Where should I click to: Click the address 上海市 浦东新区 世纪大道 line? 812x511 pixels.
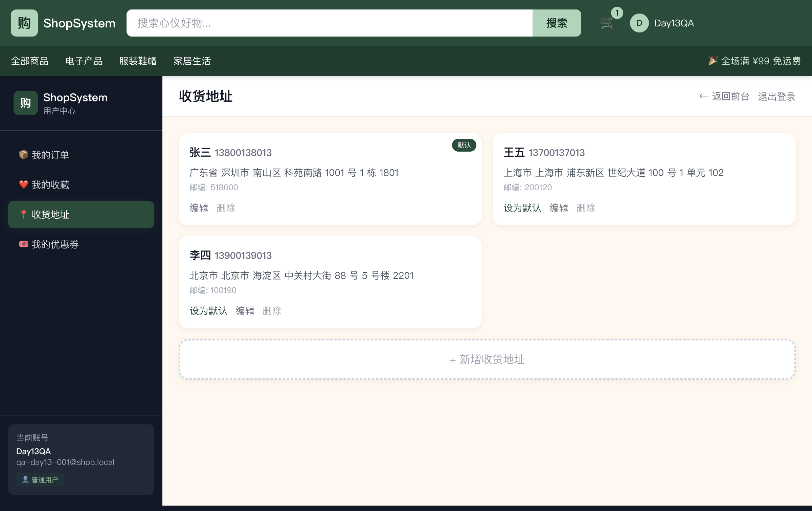(x=613, y=173)
